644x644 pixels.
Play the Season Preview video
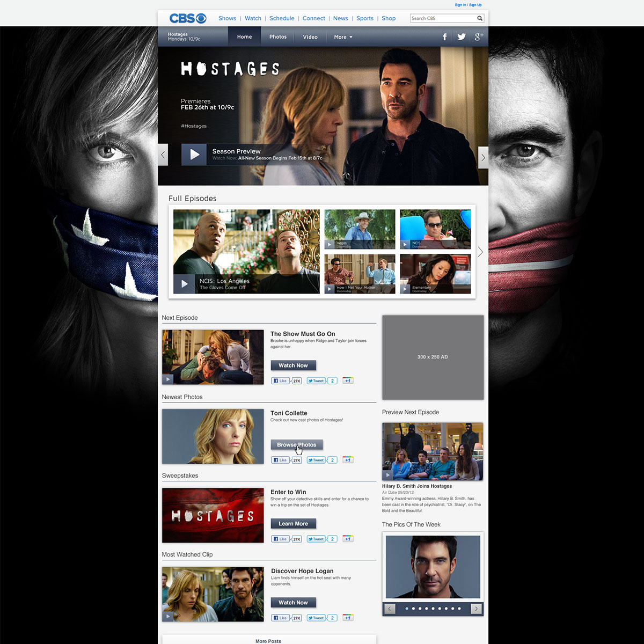click(194, 155)
